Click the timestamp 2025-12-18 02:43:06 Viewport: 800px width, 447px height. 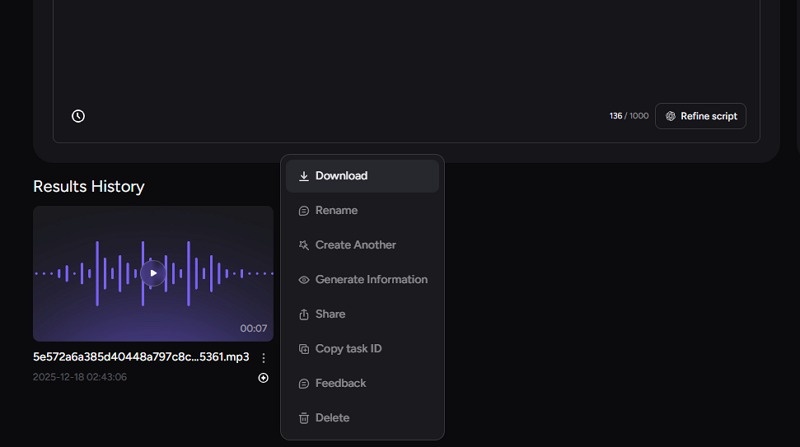80,377
